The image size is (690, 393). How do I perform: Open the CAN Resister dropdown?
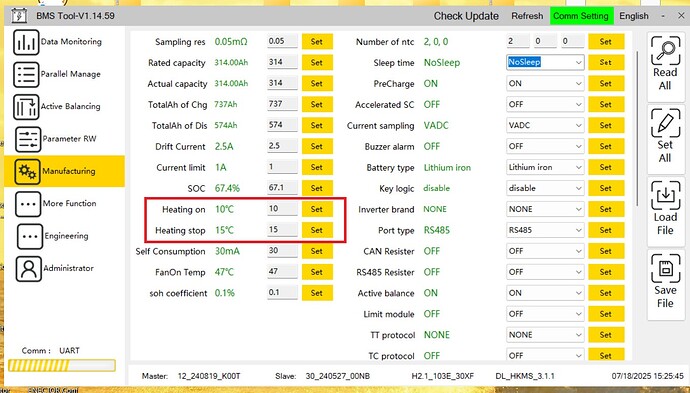(x=545, y=251)
